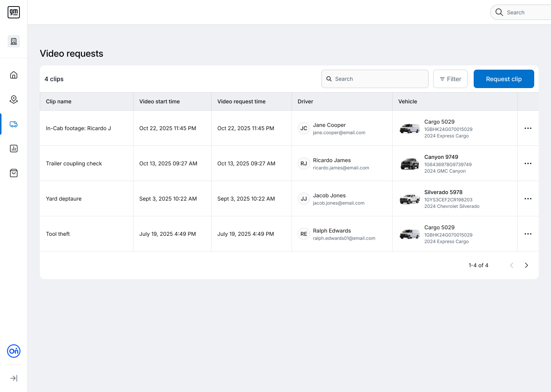Open the organization building icon
Image resolution: width=551 pixels, height=392 pixels.
(14, 41)
